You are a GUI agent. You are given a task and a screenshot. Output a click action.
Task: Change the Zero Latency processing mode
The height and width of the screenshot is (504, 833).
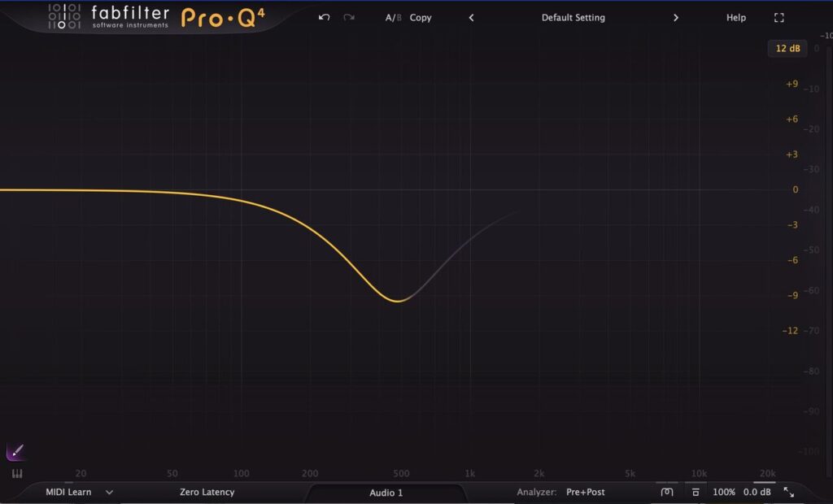tap(207, 493)
